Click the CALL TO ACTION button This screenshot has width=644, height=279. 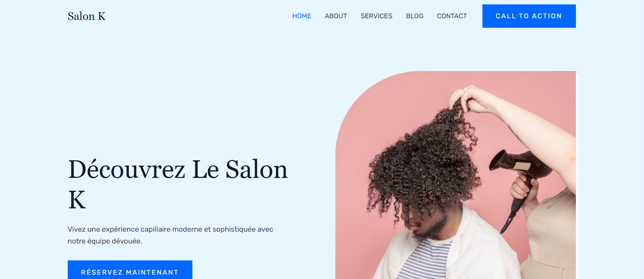coord(529,16)
